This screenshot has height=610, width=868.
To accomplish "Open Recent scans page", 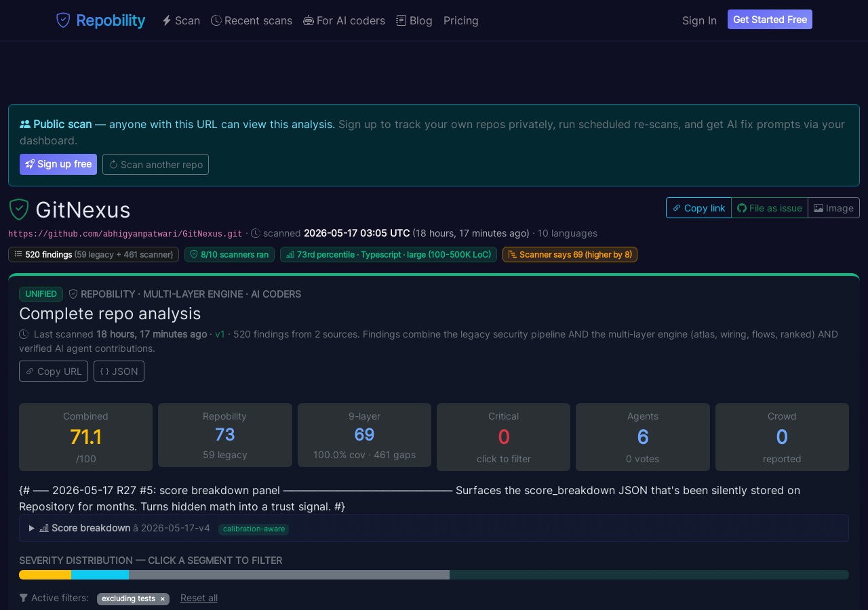I will [x=252, y=20].
